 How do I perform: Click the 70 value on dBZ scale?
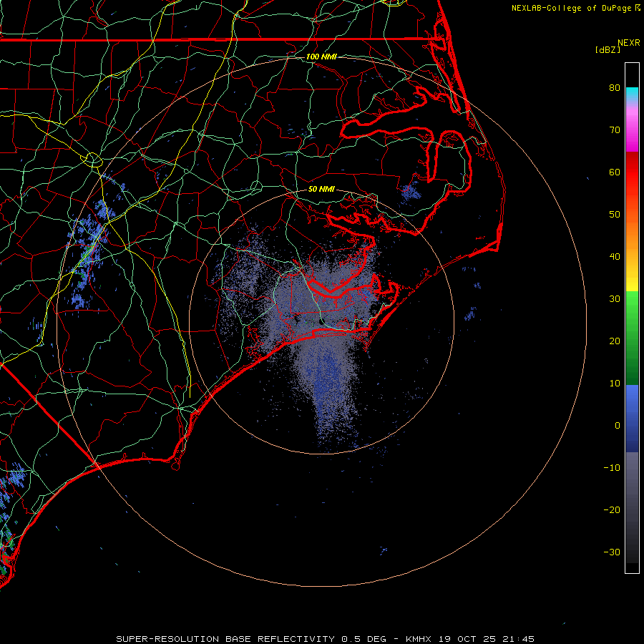pyautogui.click(x=615, y=130)
